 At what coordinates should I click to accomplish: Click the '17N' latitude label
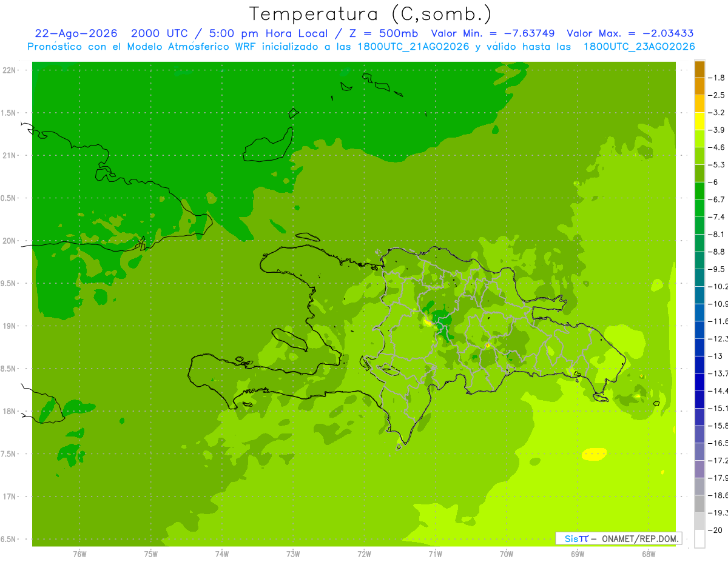point(10,497)
